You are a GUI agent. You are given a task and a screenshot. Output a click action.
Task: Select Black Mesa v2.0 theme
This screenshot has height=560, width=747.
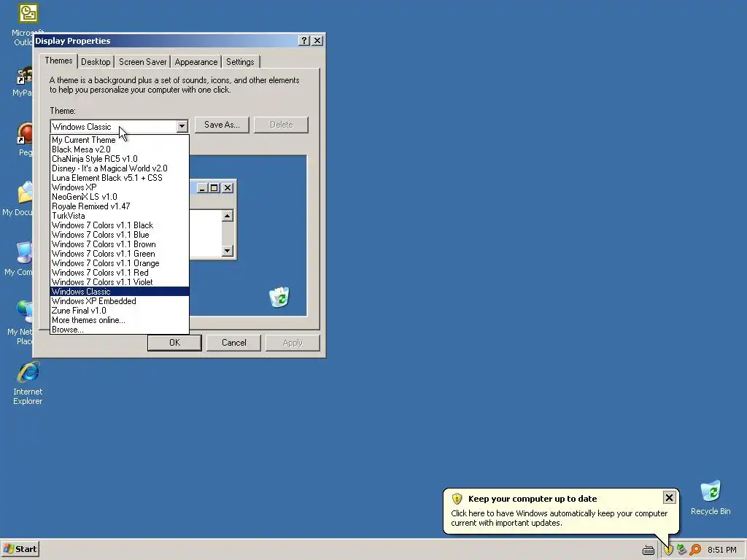tap(120, 149)
